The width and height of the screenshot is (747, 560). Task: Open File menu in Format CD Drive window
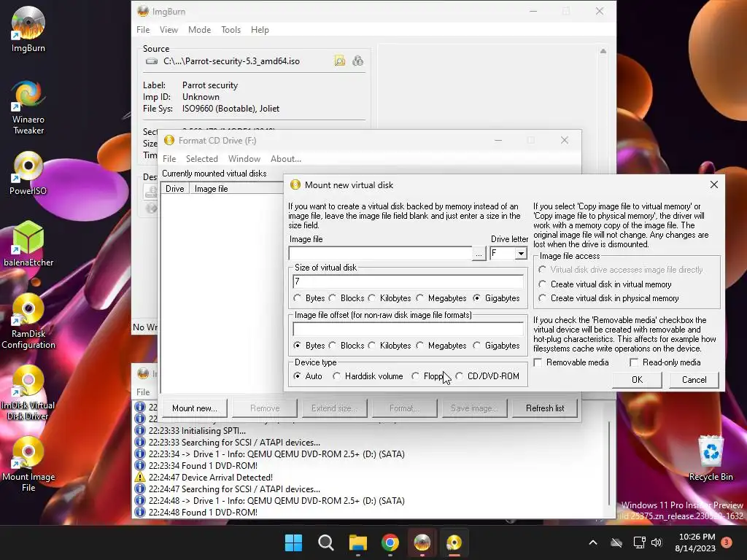click(x=169, y=158)
